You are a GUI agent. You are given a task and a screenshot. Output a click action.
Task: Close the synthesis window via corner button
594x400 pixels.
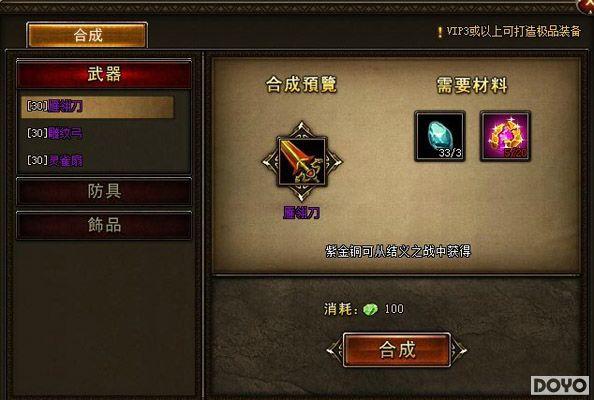pos(586,6)
